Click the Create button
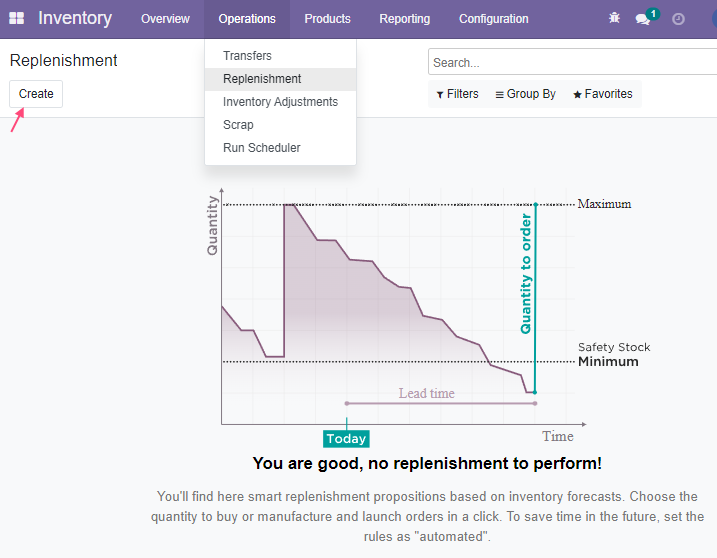Screen dimensions: 717x558 point(36,94)
